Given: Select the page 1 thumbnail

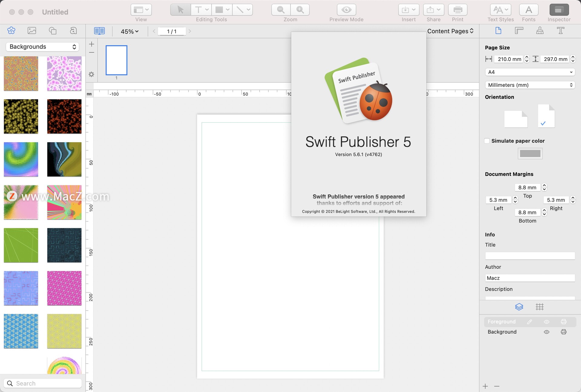Looking at the screenshot, I should click(116, 60).
